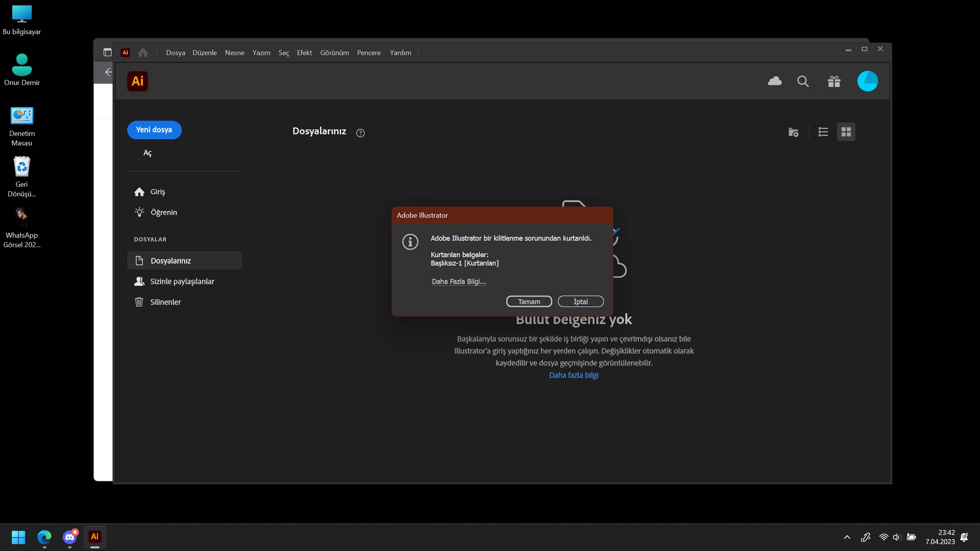Open Discord from taskbar
The height and width of the screenshot is (551, 980).
[70, 537]
